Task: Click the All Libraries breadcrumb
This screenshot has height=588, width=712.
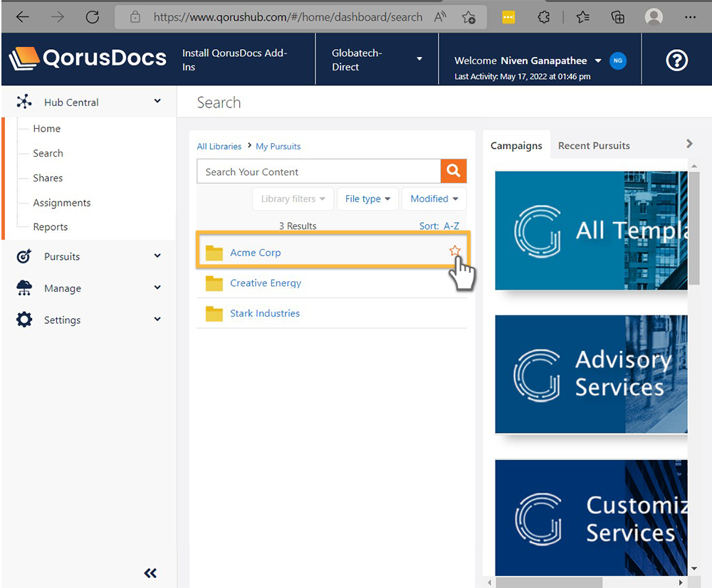Action: [219, 146]
